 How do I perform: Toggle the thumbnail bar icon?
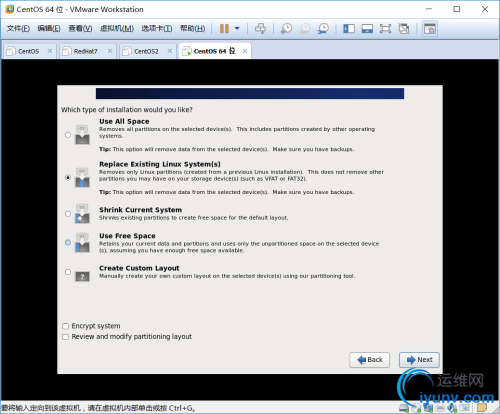click(367, 28)
